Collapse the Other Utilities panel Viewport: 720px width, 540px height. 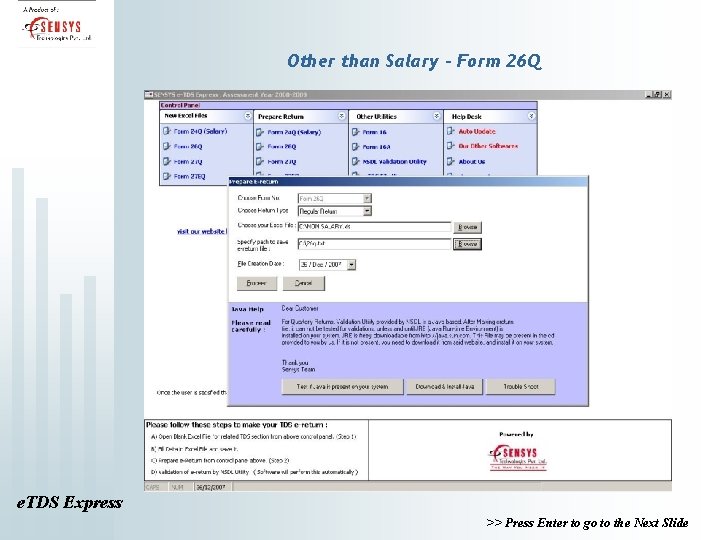tap(437, 116)
